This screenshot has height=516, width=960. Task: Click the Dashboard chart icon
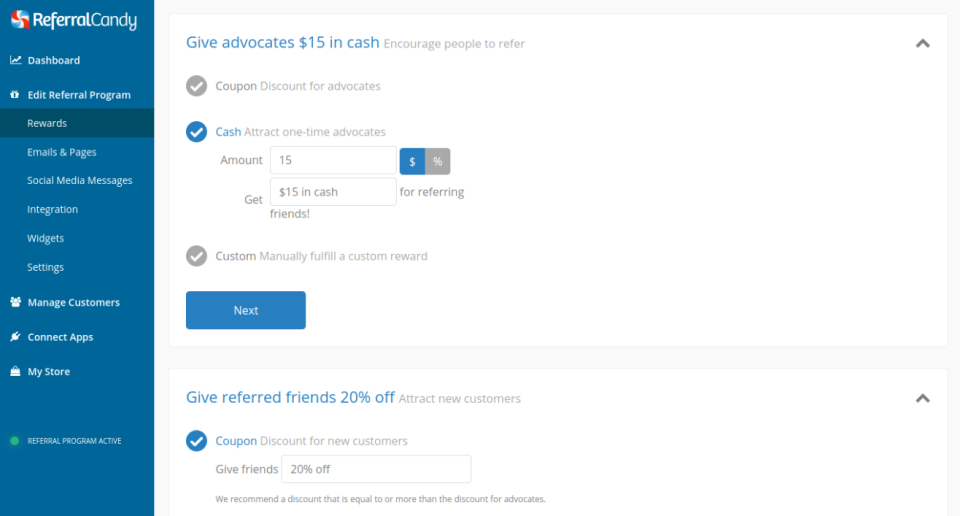(15, 60)
